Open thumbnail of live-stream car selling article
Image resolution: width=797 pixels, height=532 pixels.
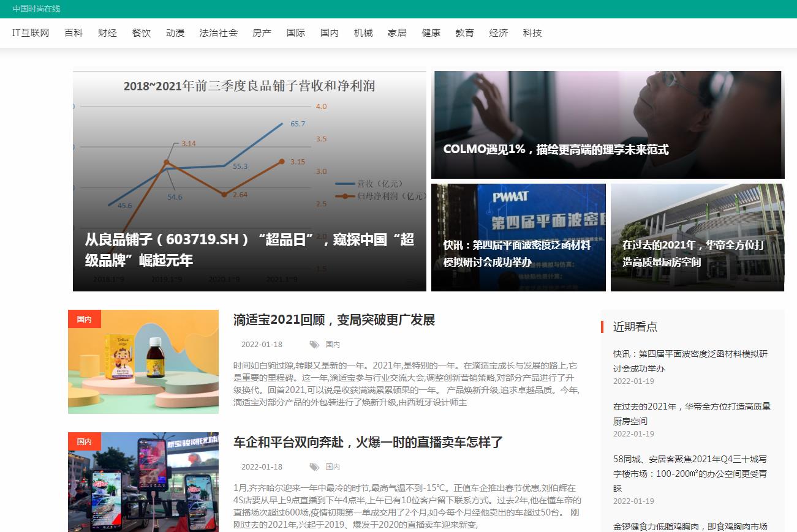(143, 482)
